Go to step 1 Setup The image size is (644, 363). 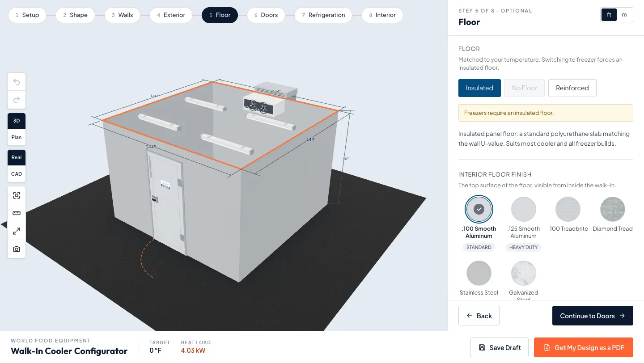(27, 15)
